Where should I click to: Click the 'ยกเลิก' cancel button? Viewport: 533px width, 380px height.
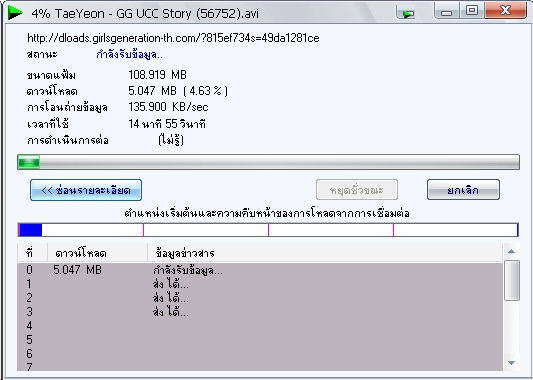463,190
